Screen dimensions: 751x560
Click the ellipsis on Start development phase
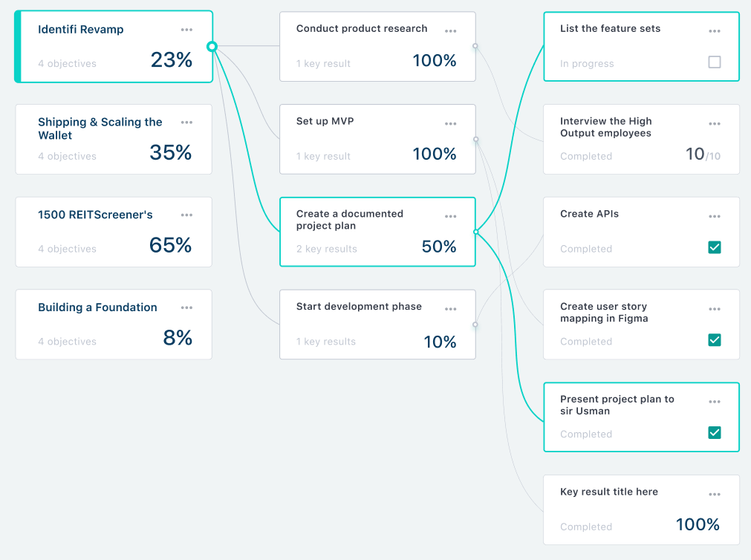[x=450, y=308]
